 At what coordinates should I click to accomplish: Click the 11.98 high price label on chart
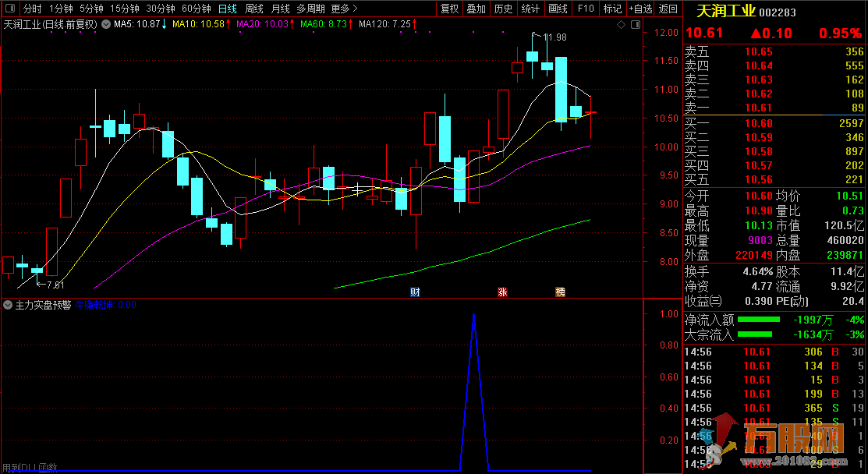pos(554,37)
